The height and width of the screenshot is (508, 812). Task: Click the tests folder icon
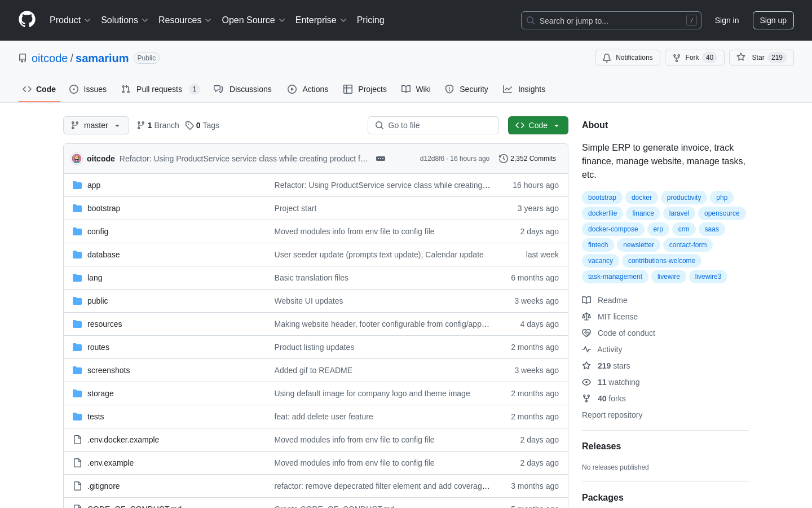click(x=77, y=417)
